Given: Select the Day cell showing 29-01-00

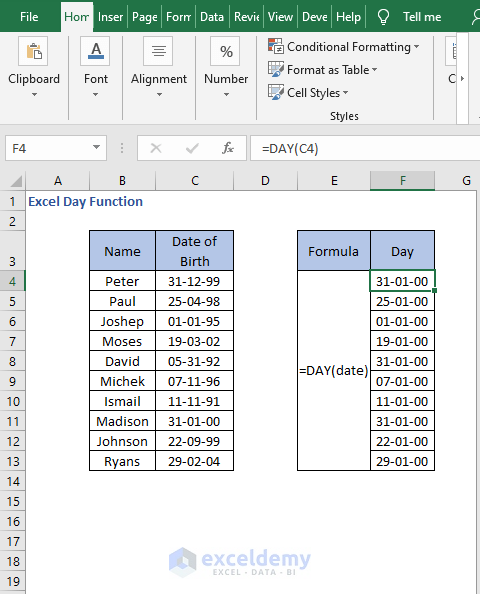Looking at the screenshot, I should (403, 461).
